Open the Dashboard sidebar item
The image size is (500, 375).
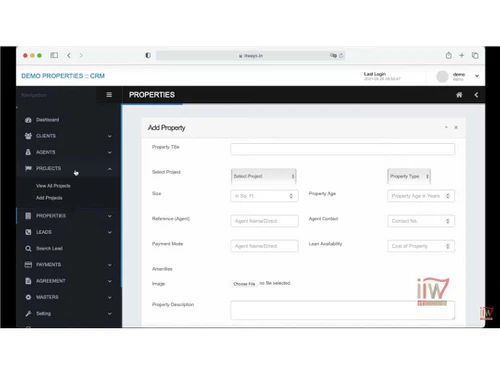[47, 120]
